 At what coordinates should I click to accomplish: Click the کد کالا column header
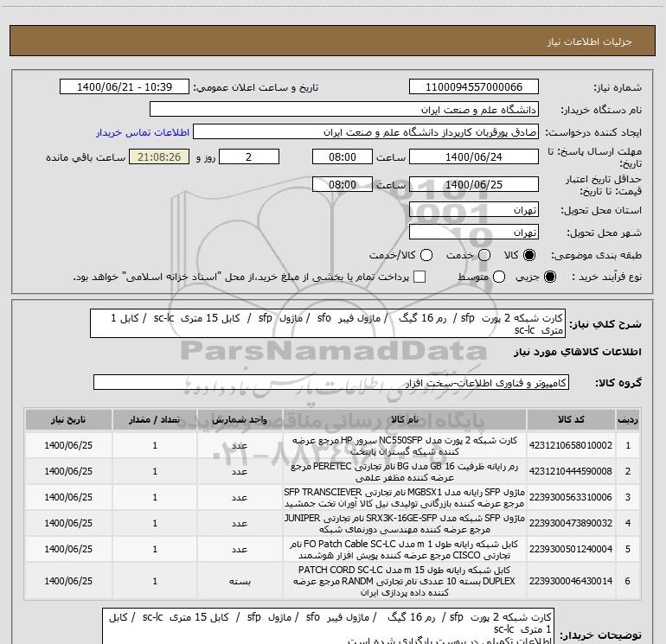point(571,420)
